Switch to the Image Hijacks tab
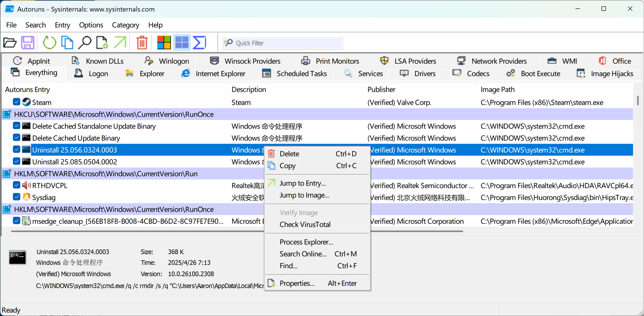The image size is (644, 316). coord(605,74)
